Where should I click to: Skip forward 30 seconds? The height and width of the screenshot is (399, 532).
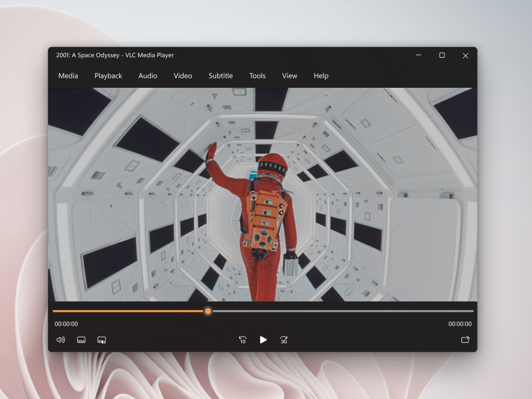pos(284,340)
